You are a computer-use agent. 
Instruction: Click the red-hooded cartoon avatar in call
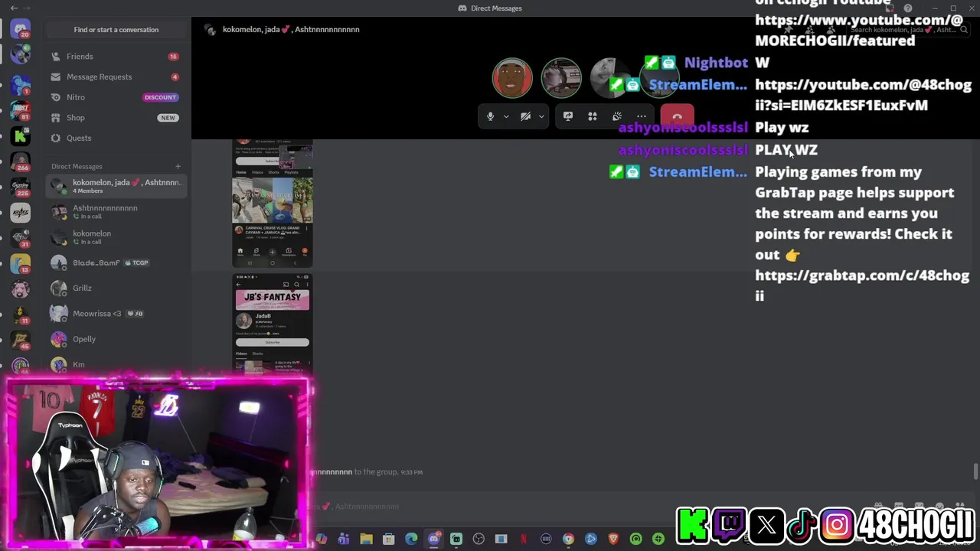point(512,78)
